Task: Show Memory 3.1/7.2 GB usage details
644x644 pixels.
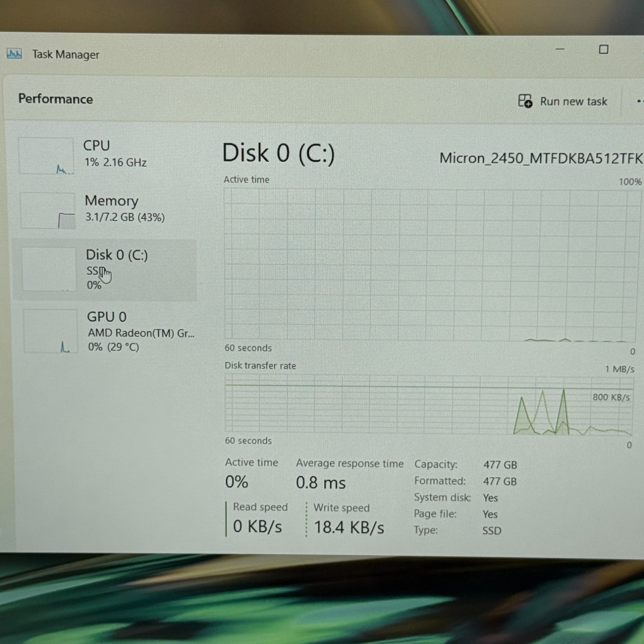Action: [x=125, y=209]
